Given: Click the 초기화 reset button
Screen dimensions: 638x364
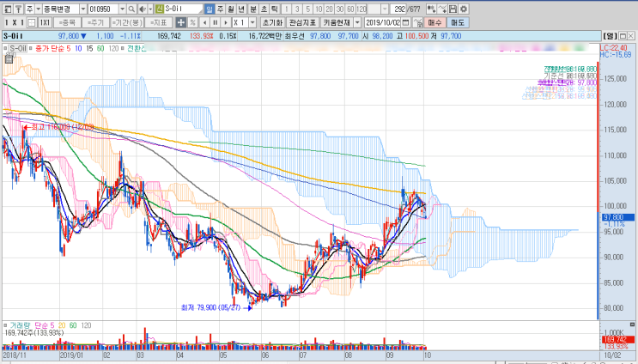Looking at the screenshot, I should (272, 22).
